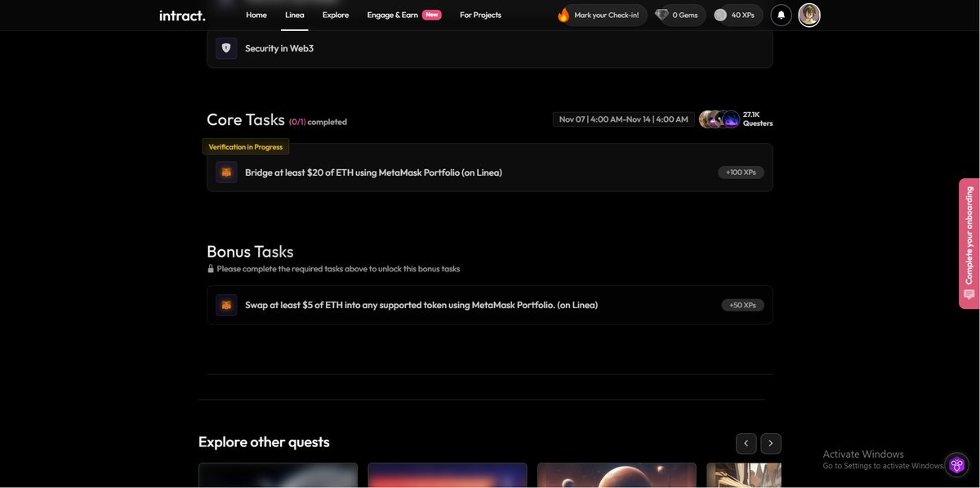
Task: Click the XP coin icon
Action: click(x=720, y=15)
